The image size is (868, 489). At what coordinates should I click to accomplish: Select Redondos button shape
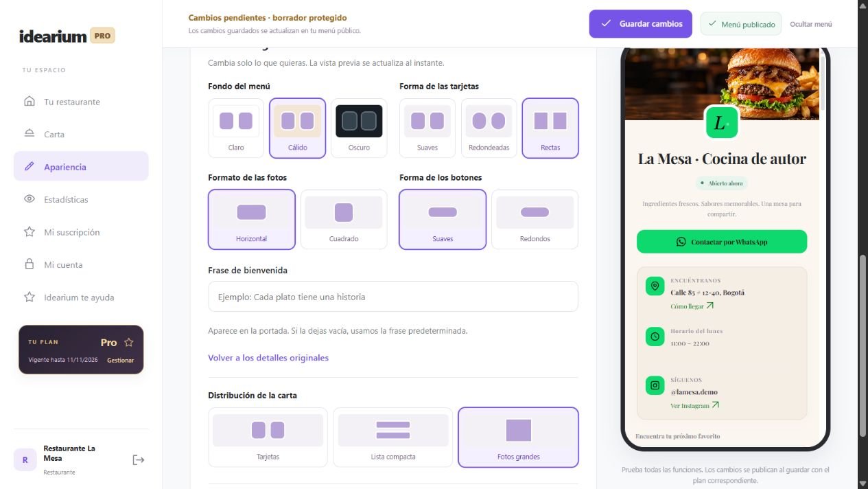tap(535, 219)
